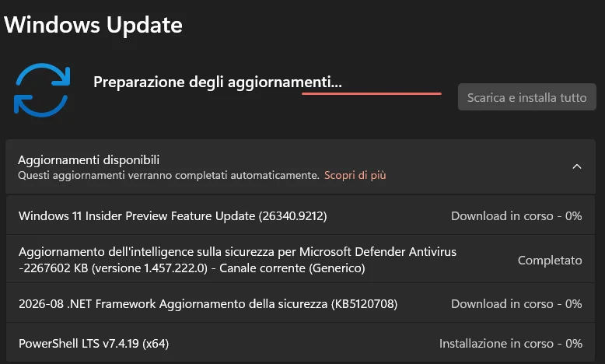Click the Scarica e installa tutto button

tap(526, 97)
